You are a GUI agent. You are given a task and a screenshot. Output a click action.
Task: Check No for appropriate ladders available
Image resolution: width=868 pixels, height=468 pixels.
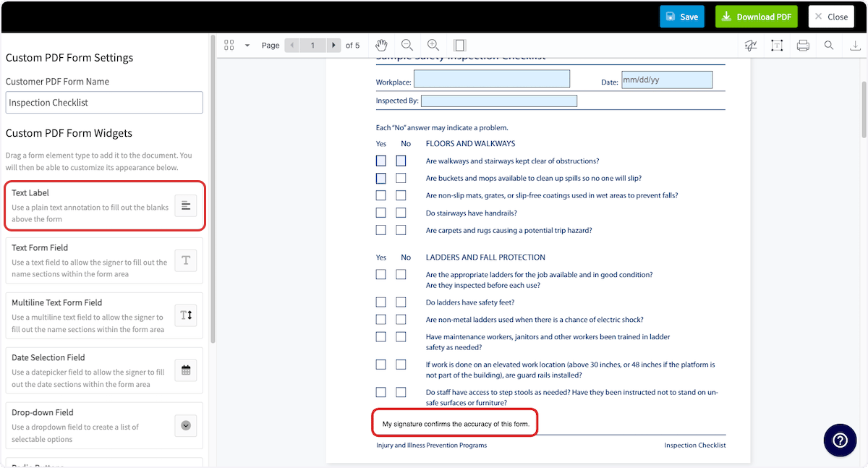[401, 275]
